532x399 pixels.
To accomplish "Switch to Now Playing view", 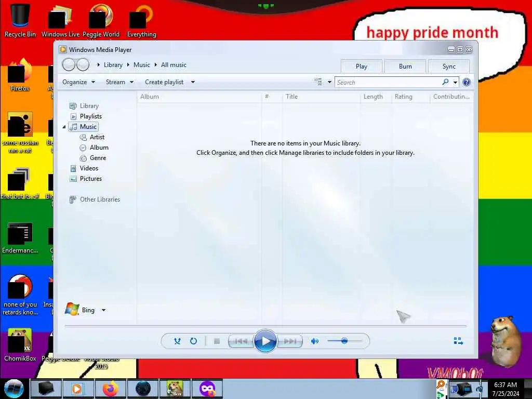I will pyautogui.click(x=458, y=341).
